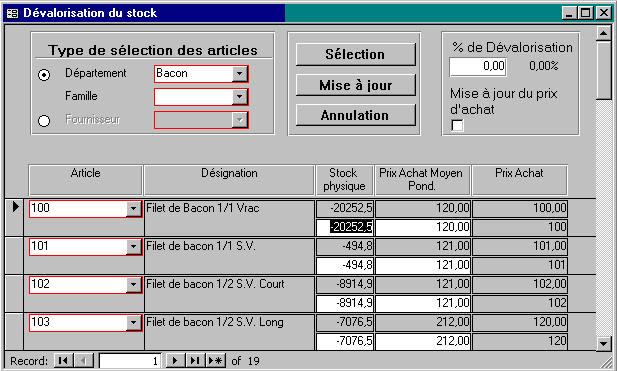Viewport: 617px width, 371px height.
Task: Click the vertical scrollbar thumb
Action: coord(603,70)
